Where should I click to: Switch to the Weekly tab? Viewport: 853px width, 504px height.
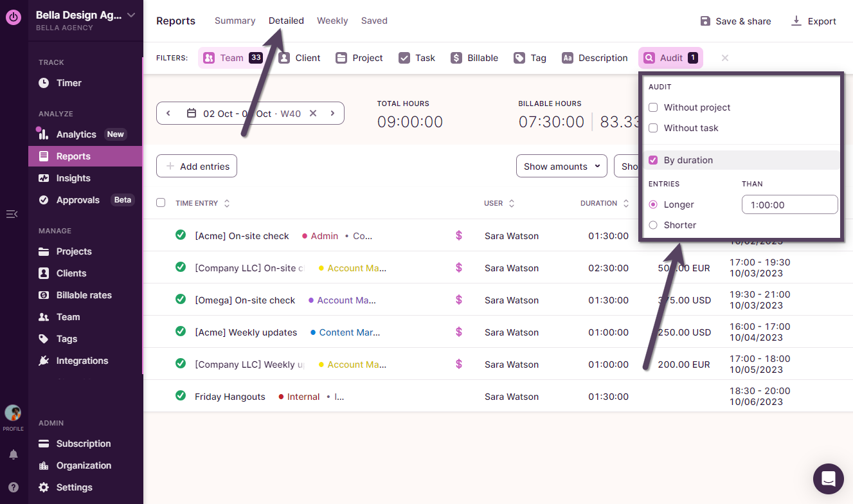pyautogui.click(x=332, y=21)
